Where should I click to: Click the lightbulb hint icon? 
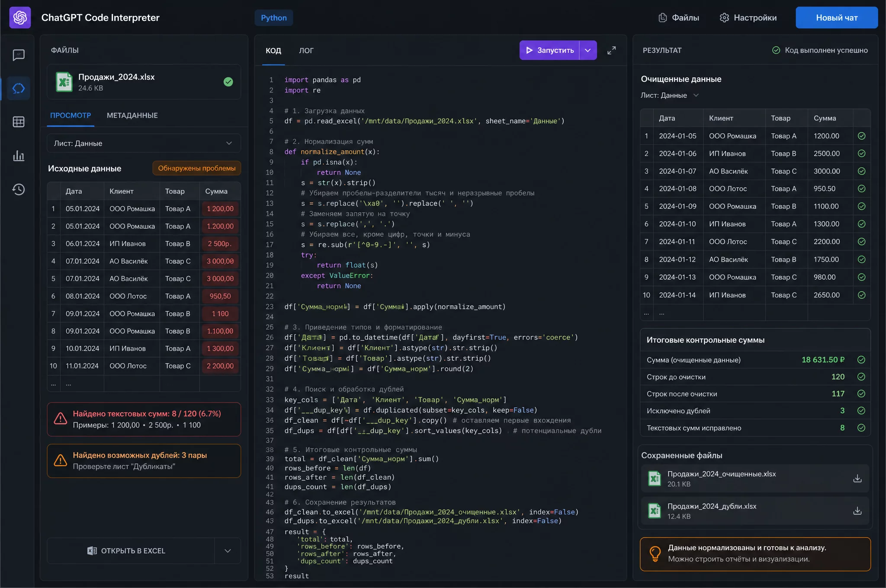[655, 553]
